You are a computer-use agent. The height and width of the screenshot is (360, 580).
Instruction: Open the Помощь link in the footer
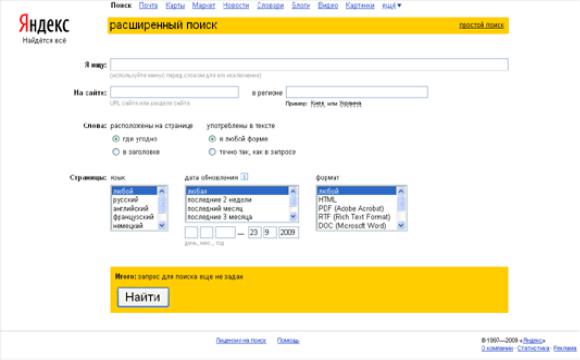click(288, 340)
